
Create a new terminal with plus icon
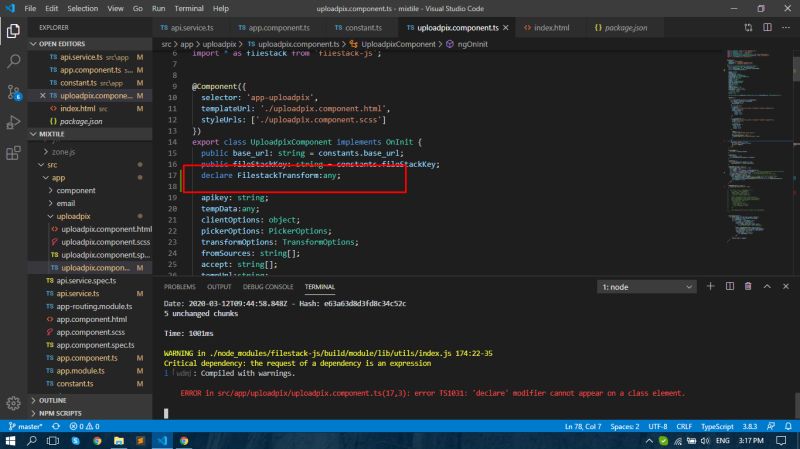710,287
